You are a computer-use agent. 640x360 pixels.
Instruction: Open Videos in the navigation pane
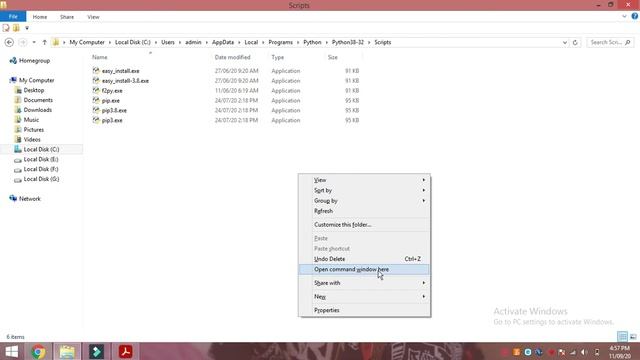click(32, 140)
